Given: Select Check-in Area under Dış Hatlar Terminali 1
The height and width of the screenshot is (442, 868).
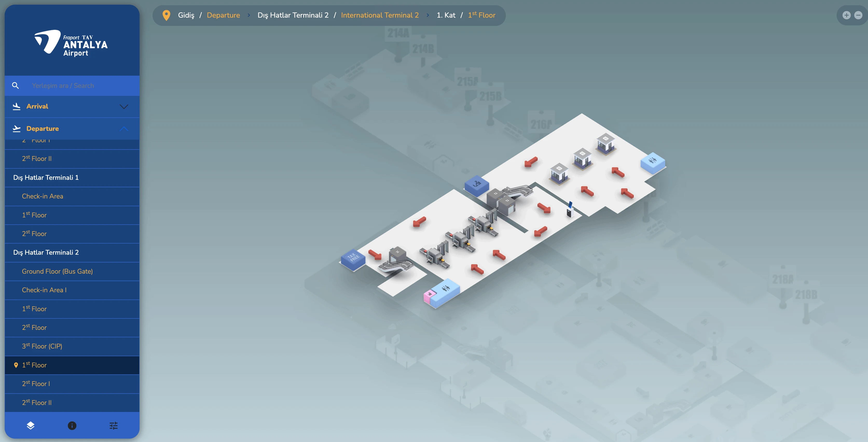Looking at the screenshot, I should click(43, 196).
